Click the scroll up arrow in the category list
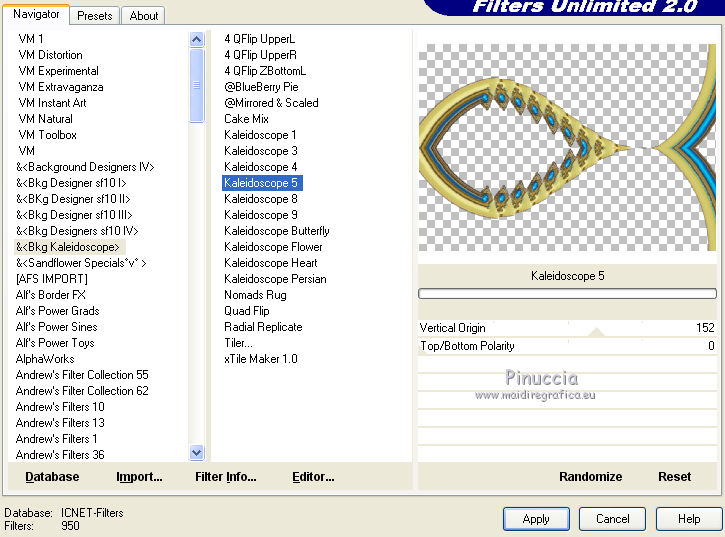 pyautogui.click(x=197, y=40)
